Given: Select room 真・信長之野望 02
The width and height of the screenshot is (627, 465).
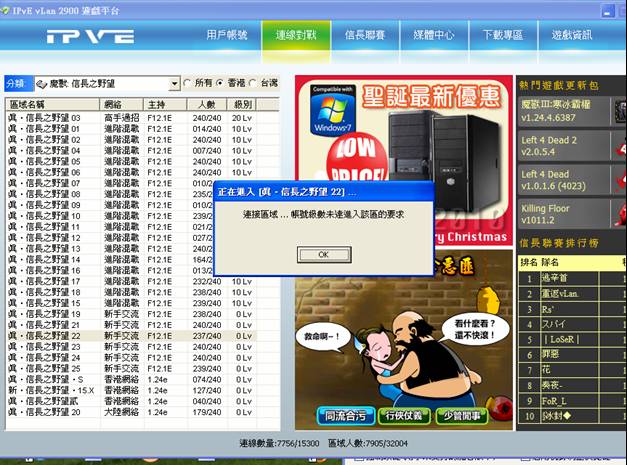Looking at the screenshot, I should pyautogui.click(x=131, y=140).
